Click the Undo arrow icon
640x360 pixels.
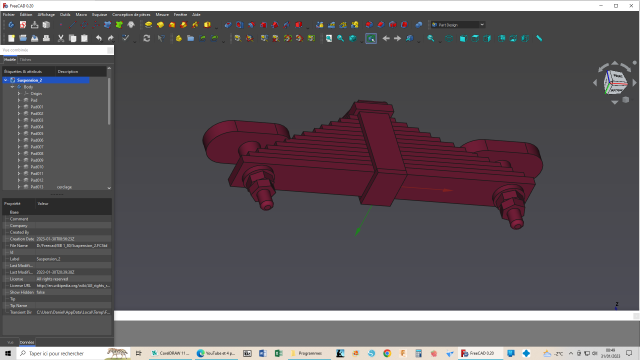tap(99, 38)
